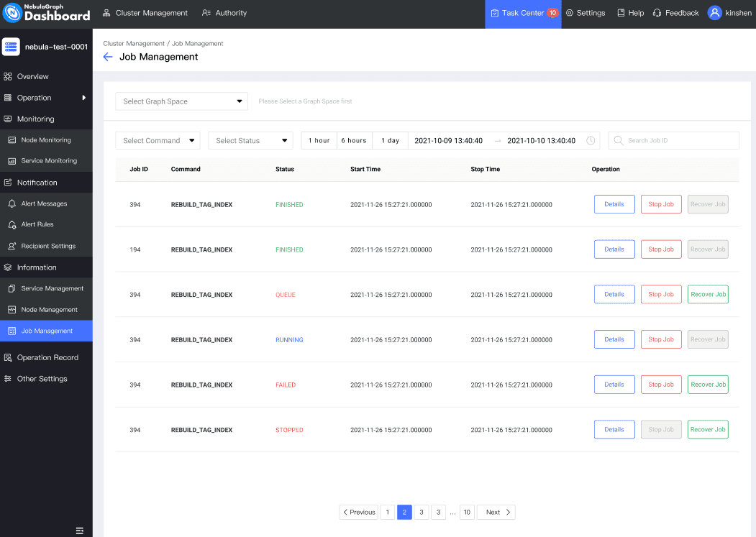Click the Feedback headset icon
Viewport: 756px width, 537px height.
pyautogui.click(x=657, y=13)
